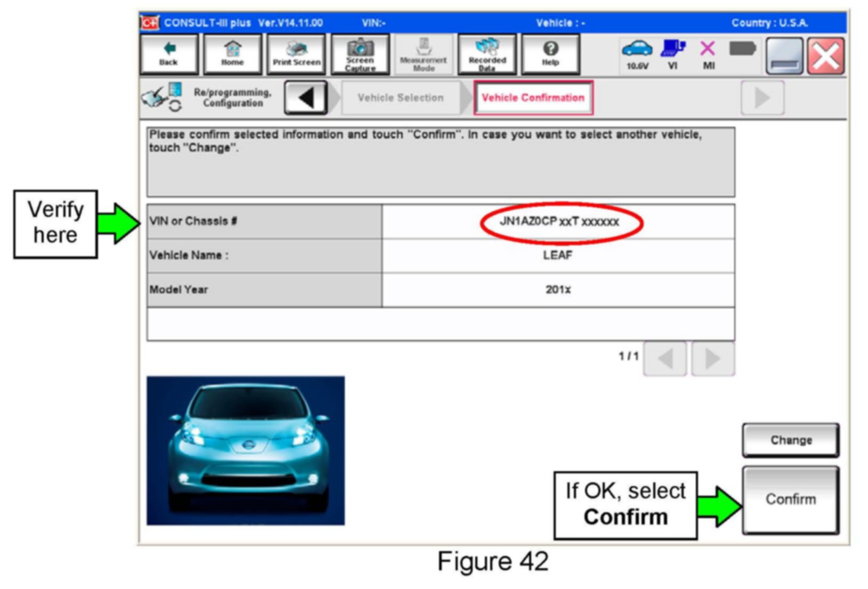Check the 10.6V vehicle battery voltage icon
Image resolution: width=868 pixels, height=589 pixels.
637,54
